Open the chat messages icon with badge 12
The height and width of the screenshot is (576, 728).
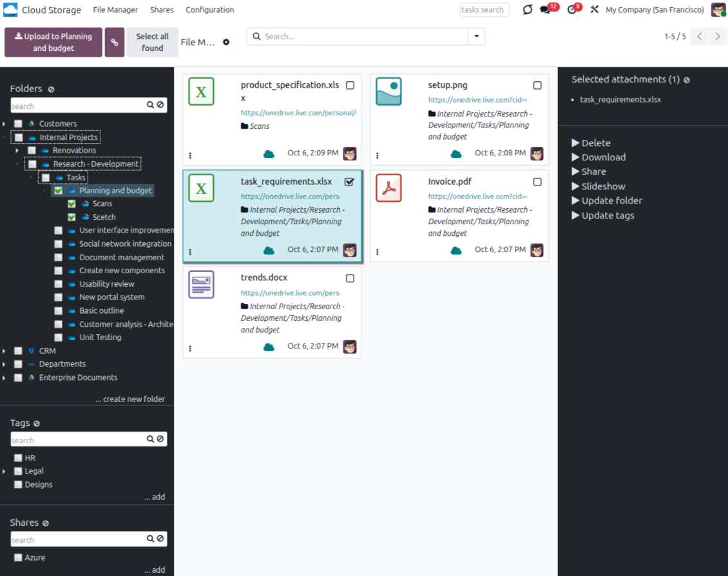tap(546, 10)
